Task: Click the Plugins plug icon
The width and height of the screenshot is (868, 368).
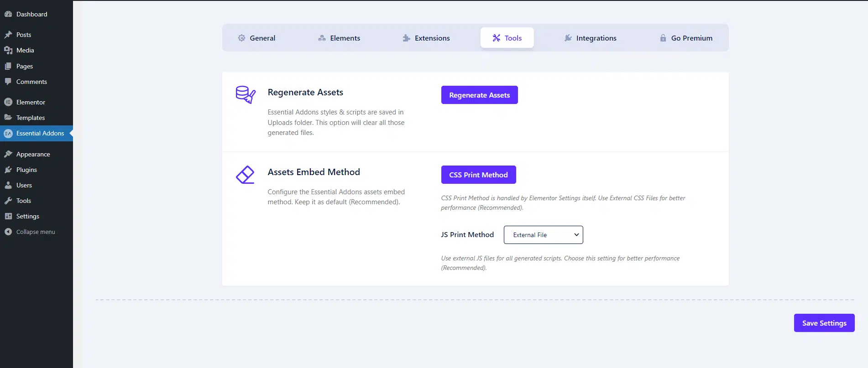Action: [8, 170]
